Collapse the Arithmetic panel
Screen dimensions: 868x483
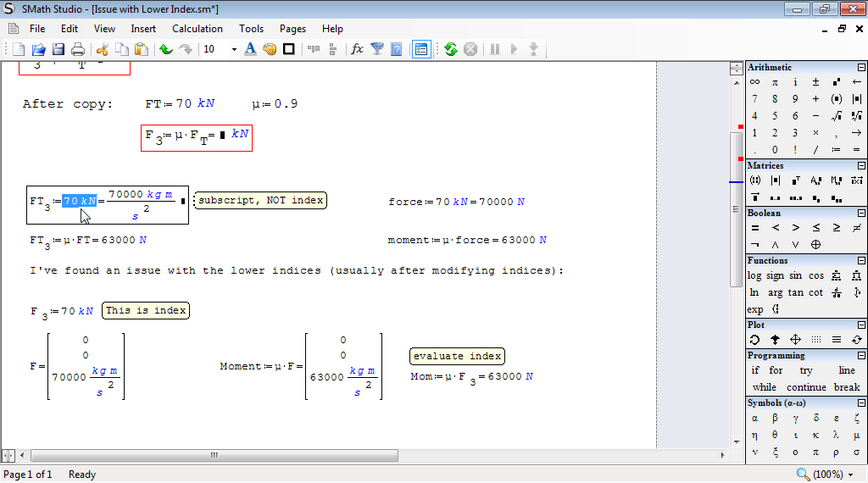coord(861,68)
